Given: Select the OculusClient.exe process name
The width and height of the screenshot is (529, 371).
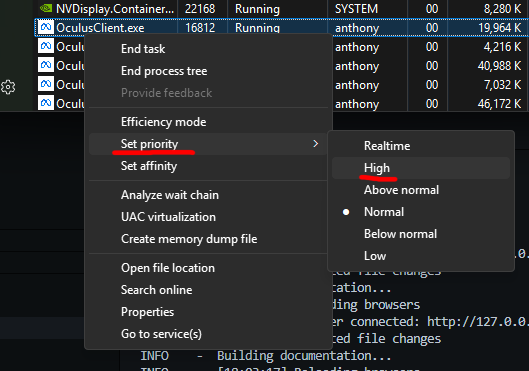Looking at the screenshot, I should click(x=100, y=28).
